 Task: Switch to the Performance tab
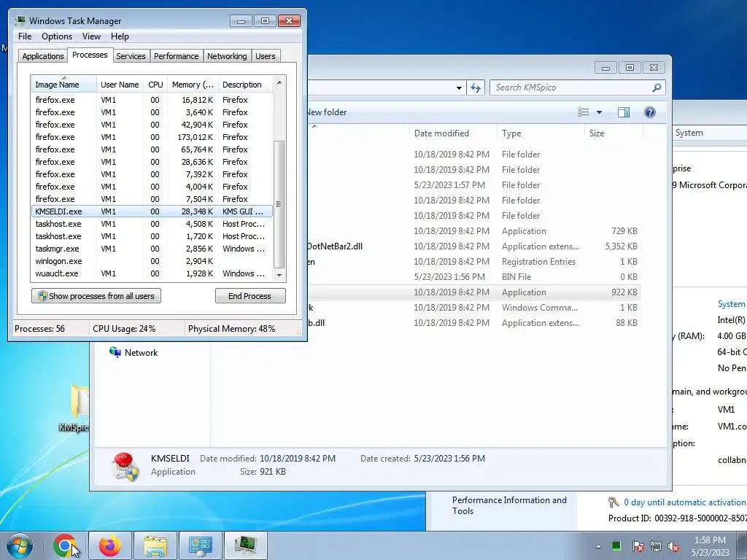(x=176, y=56)
